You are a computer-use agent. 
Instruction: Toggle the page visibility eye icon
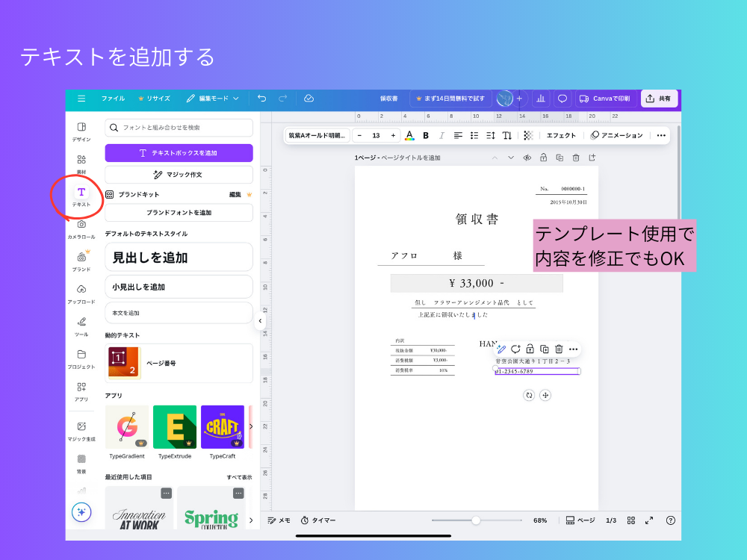[528, 158]
